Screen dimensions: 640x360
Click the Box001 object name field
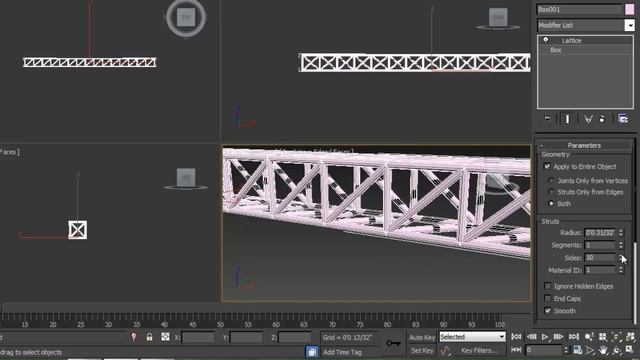click(580, 9)
